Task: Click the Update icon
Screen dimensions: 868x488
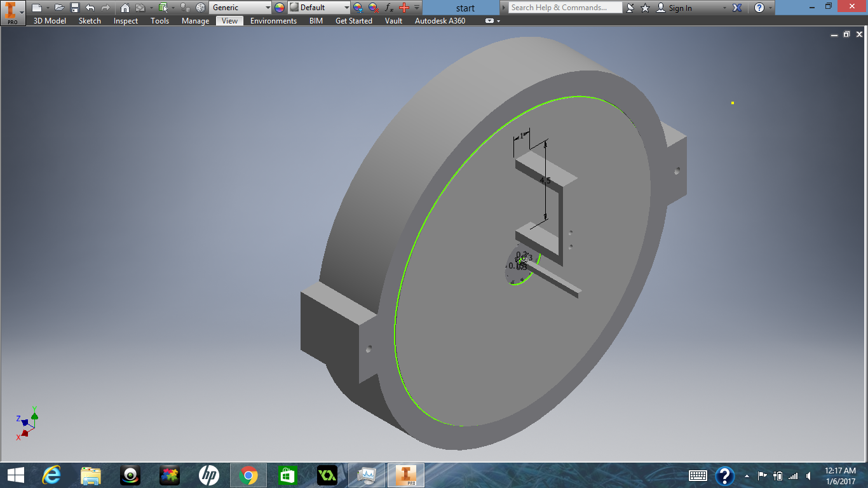Action: pyautogui.click(x=140, y=8)
